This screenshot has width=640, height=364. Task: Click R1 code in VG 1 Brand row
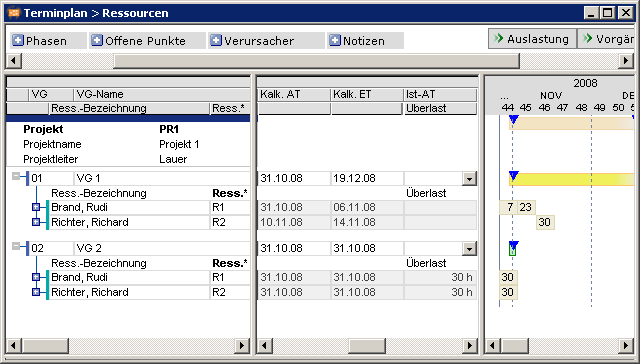click(230, 207)
